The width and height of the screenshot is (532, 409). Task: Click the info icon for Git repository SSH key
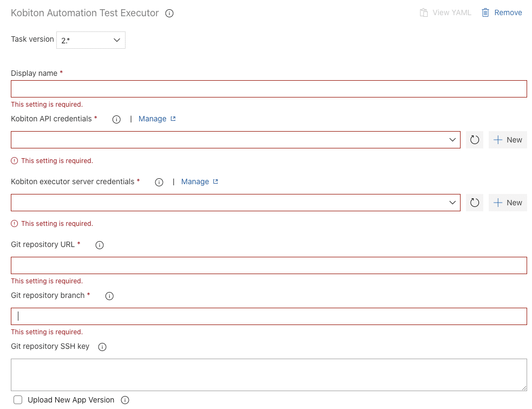[102, 347]
